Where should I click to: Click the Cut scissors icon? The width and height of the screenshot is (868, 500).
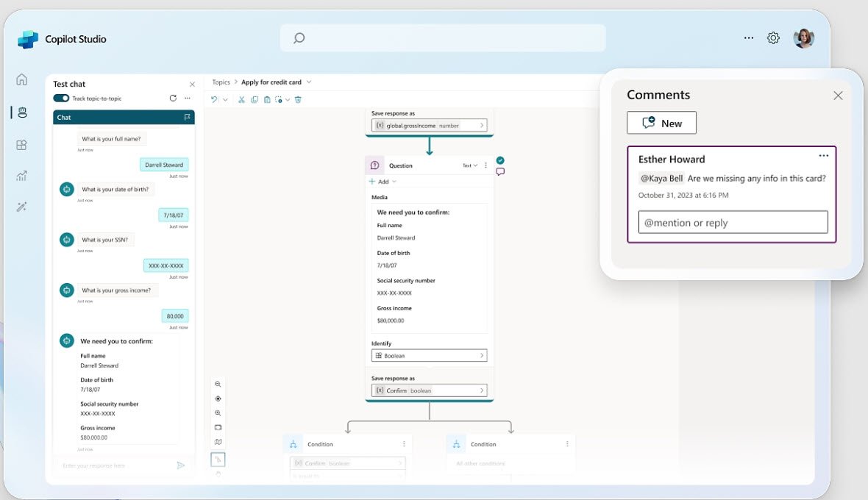click(241, 99)
